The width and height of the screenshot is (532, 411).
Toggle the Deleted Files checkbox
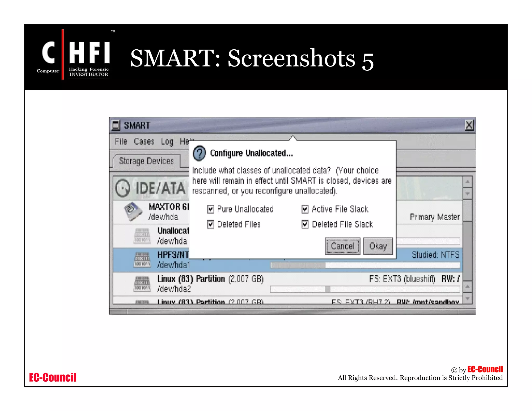[210, 224]
